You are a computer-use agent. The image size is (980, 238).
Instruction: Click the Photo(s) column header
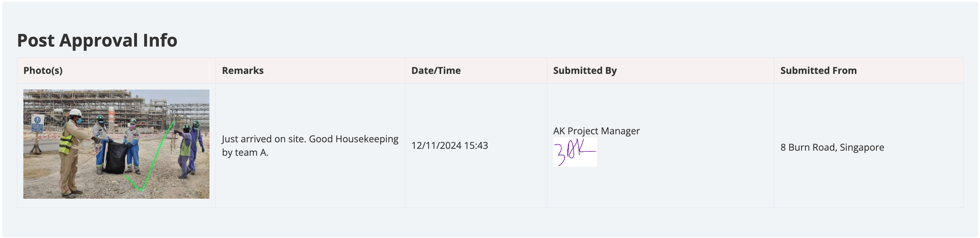pyautogui.click(x=43, y=71)
